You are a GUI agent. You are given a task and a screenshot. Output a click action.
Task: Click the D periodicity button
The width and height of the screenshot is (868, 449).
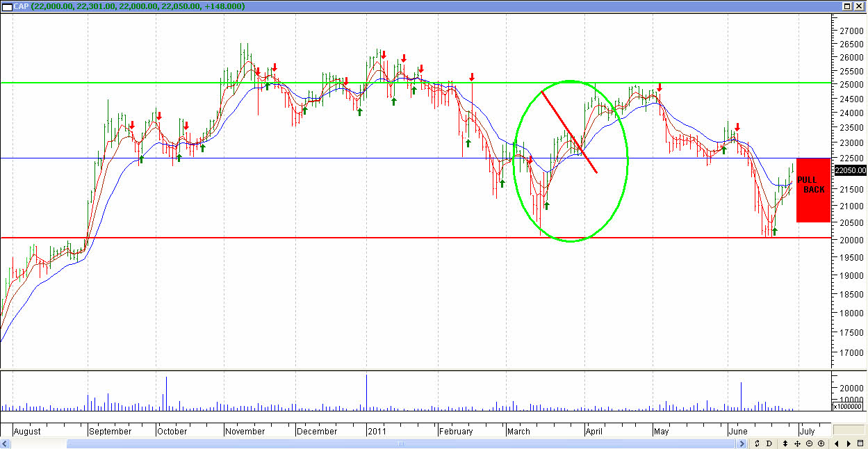pyautogui.click(x=769, y=443)
